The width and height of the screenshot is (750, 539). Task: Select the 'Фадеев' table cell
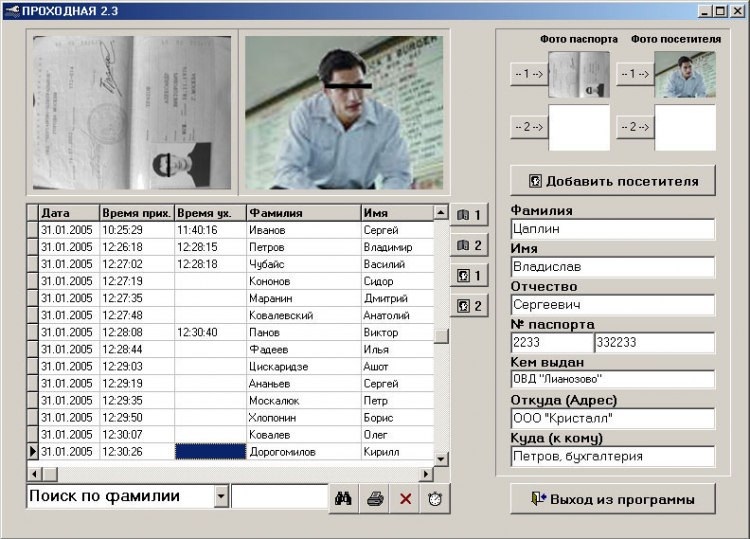(x=304, y=350)
